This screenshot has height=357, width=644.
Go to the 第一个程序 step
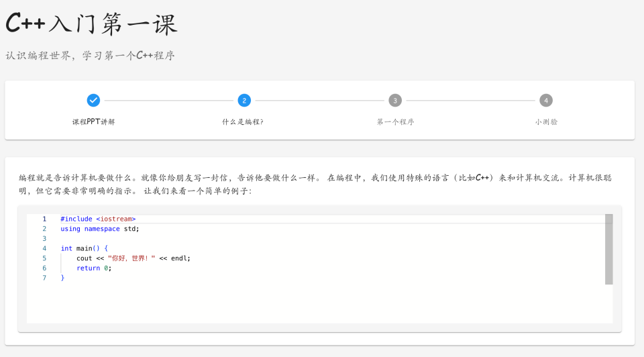[396, 121]
